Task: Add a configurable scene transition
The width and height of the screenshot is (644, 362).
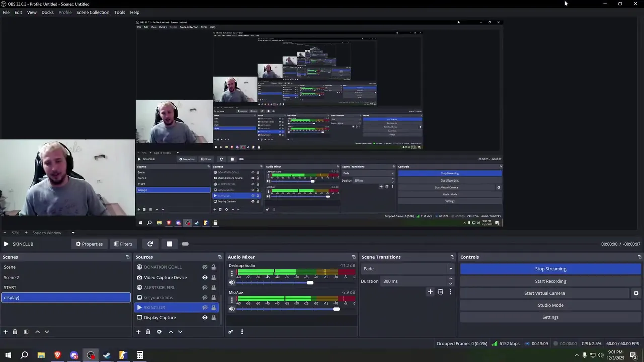Action: [x=430, y=292]
